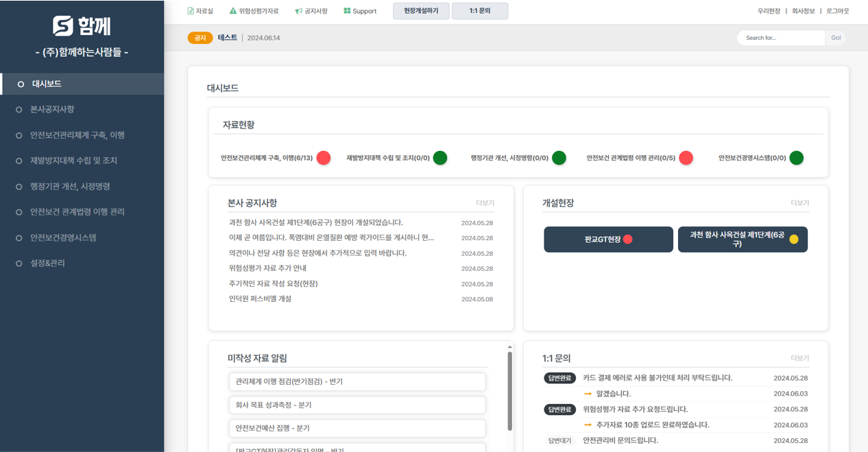Click the Support grid icon
The width and height of the screenshot is (868, 452).
[347, 11]
